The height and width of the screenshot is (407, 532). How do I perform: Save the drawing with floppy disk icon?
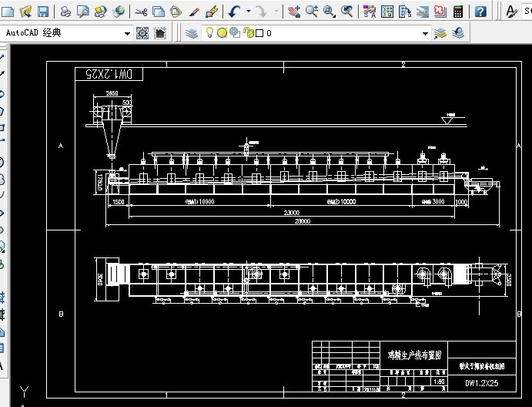click(x=43, y=12)
